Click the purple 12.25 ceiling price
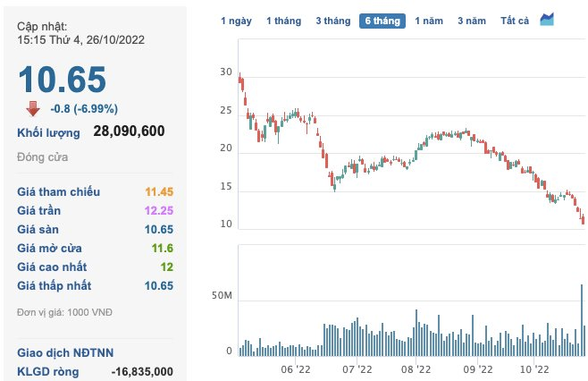Viewport: 588px width, 381px height. [x=159, y=210]
